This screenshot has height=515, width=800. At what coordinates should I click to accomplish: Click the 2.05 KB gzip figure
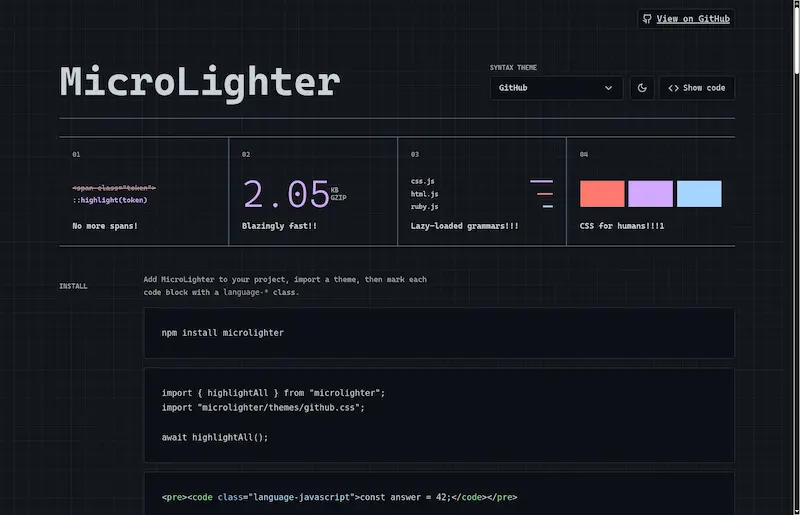pyautogui.click(x=294, y=194)
